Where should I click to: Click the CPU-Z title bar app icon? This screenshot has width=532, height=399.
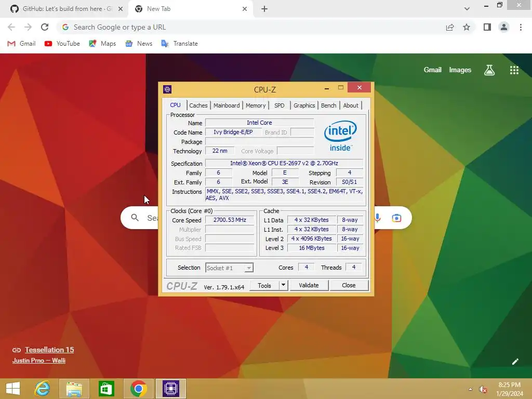pos(167,89)
